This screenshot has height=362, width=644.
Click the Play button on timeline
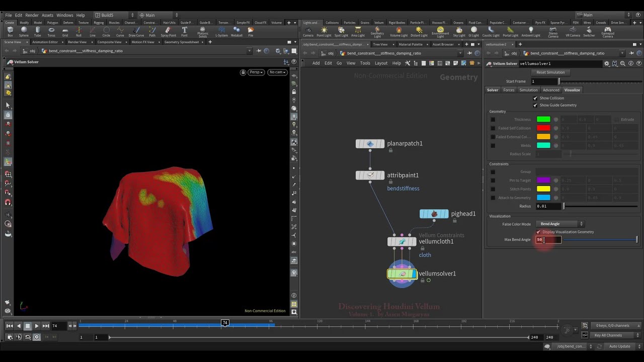click(x=37, y=326)
